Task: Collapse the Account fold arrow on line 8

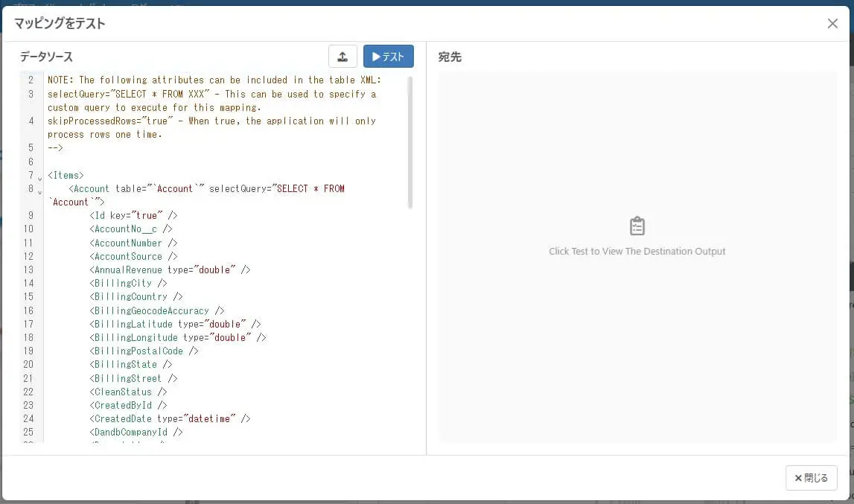Action: (39, 192)
